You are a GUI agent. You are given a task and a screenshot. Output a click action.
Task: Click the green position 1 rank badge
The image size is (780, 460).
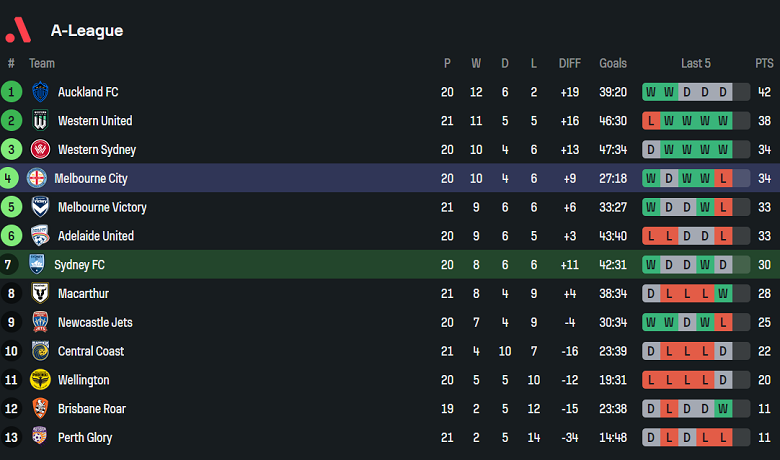point(11,92)
